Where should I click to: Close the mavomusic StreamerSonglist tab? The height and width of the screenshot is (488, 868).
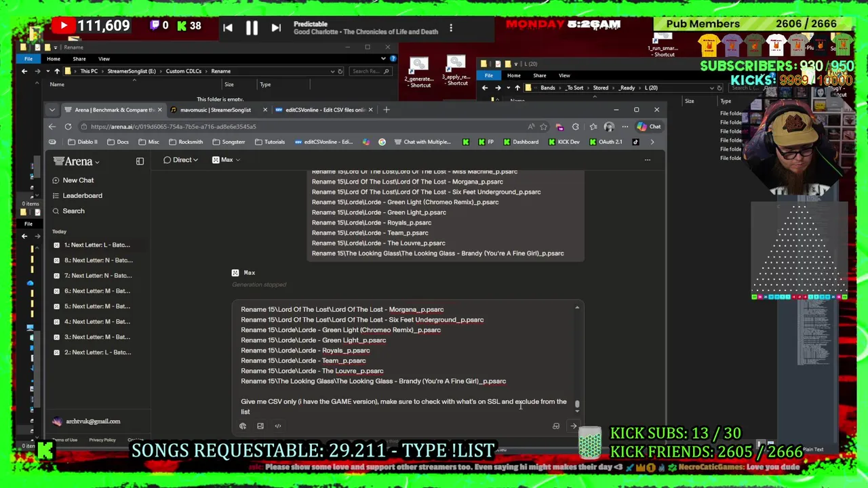[x=264, y=110]
